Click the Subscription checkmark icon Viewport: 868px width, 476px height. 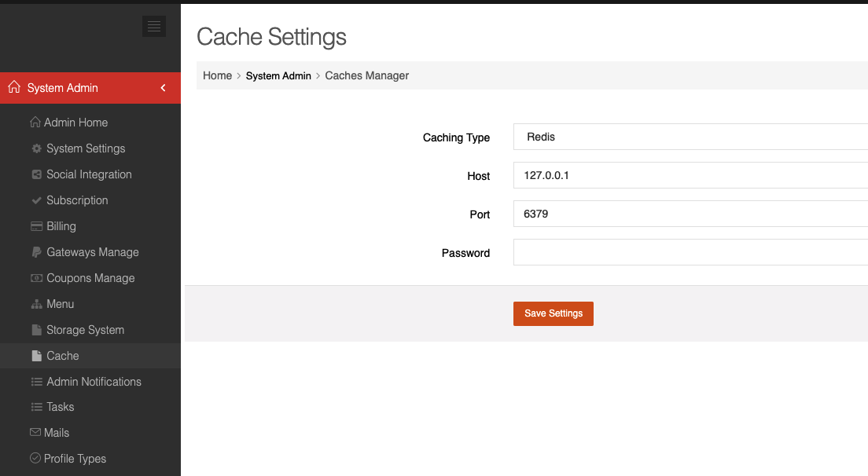pyautogui.click(x=36, y=200)
